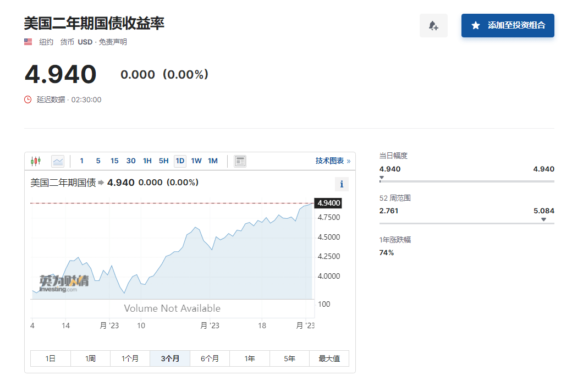Click the large 4.940 yield value
Screen dimensions: 572x392
click(61, 74)
